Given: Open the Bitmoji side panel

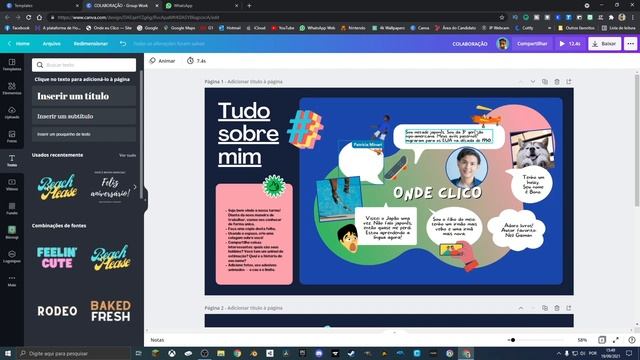Looking at the screenshot, I should click(12, 233).
